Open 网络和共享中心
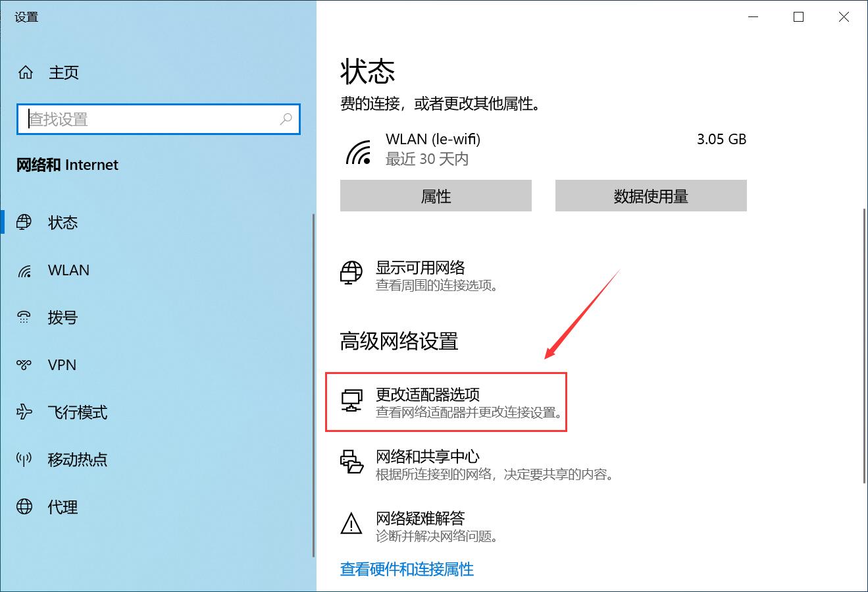Viewport: 868px width, 592px height. coord(428,456)
